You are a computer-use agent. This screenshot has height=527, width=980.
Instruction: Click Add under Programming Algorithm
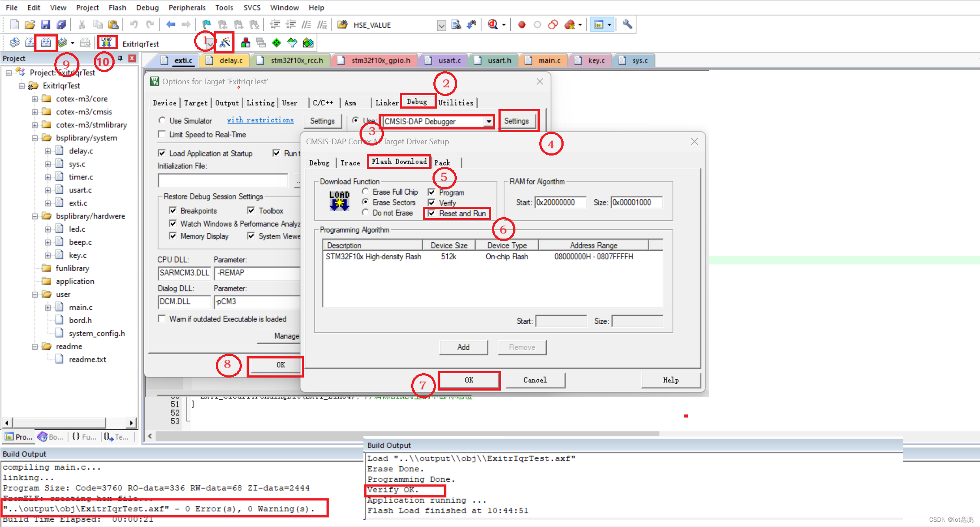tap(463, 347)
